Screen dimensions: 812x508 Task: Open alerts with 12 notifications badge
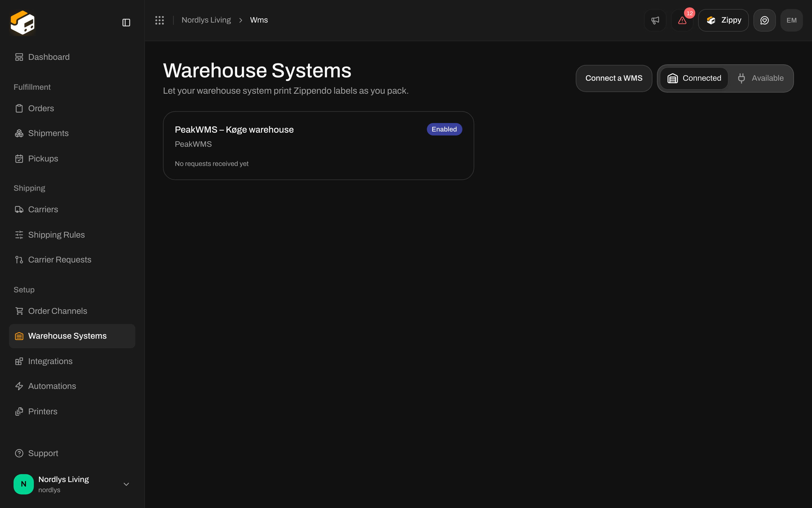click(682, 20)
